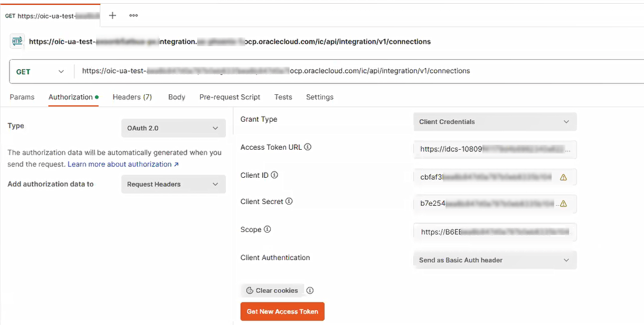644x325 pixels.
Task: Open the Settings tab
Action: point(320,97)
